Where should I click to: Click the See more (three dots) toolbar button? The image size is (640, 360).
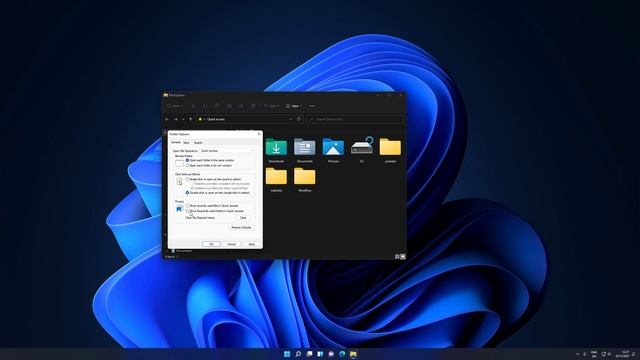312,106
